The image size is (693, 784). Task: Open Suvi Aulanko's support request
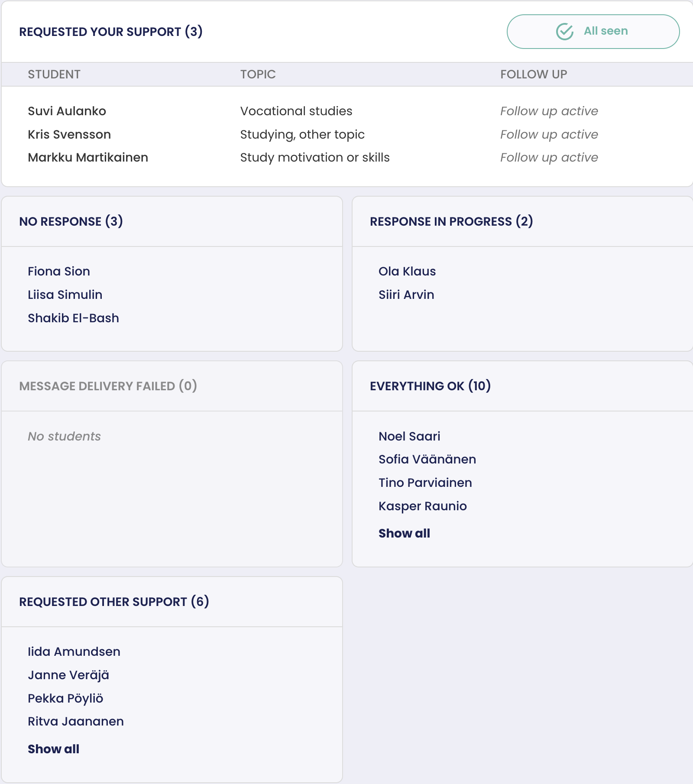(67, 111)
